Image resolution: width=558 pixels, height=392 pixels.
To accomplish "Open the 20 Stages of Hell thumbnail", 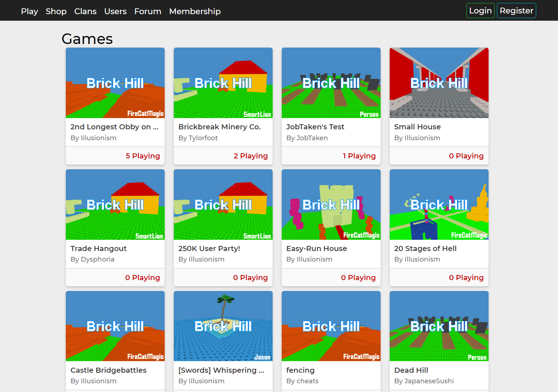I will click(x=439, y=205).
